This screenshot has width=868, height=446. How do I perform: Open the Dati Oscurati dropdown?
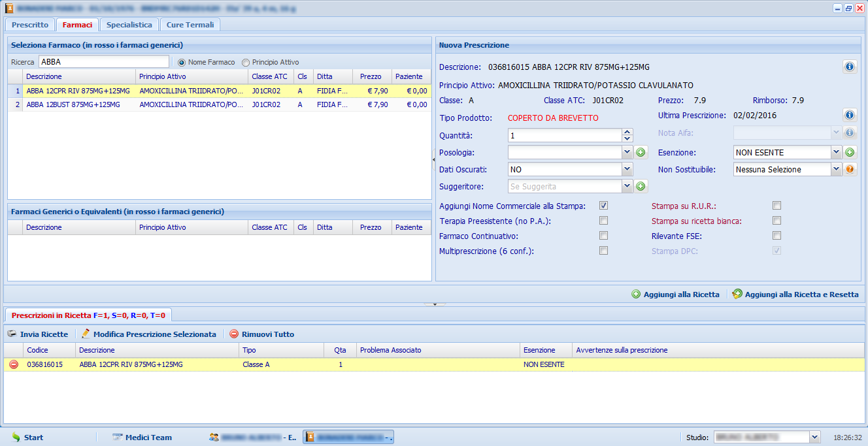[627, 169]
